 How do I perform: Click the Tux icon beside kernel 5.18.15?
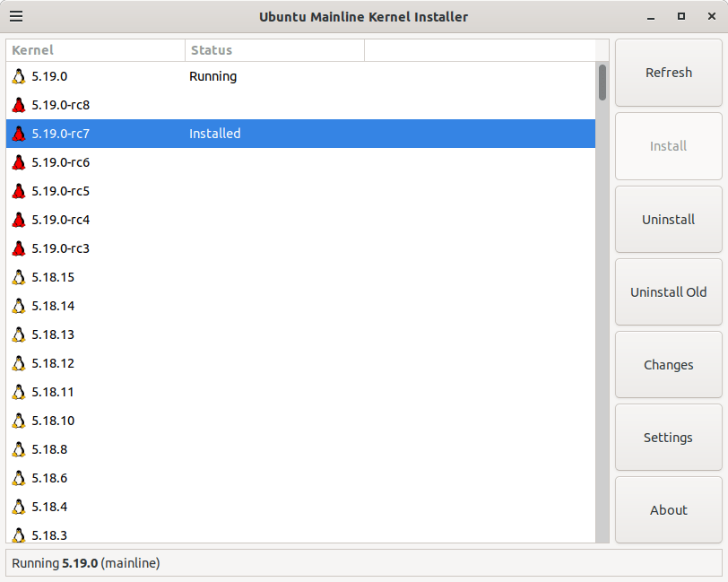(19, 277)
